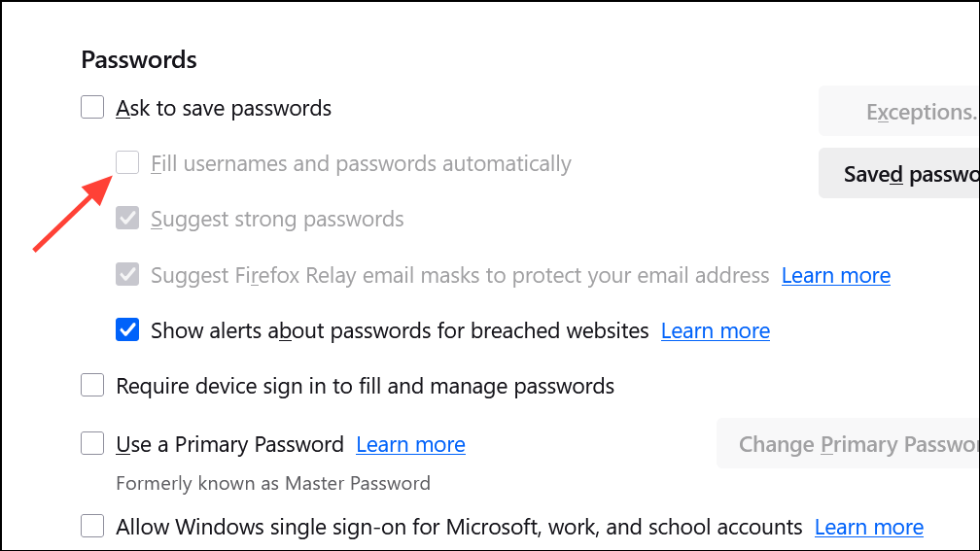Open Learn more beside Primary Password
Viewport: 980px width, 551px height.
point(410,444)
